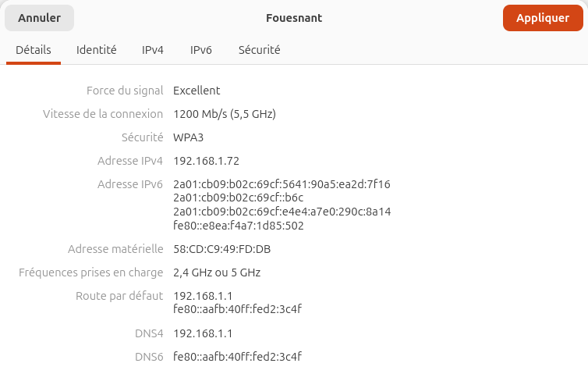Click the DNS4 value 192.168.1.1
Screen dimensions: 588x381
click(203, 333)
